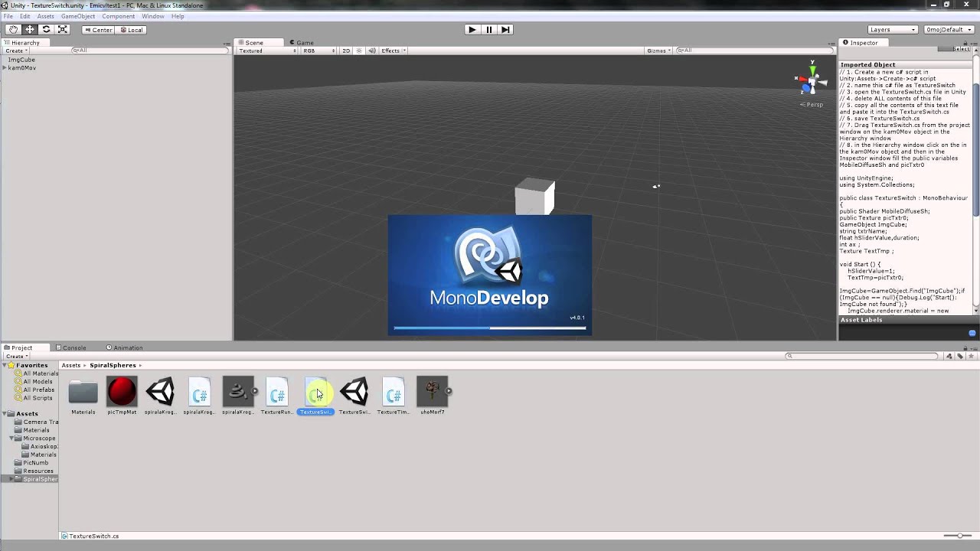Click the Pause button
This screenshot has width=980, height=551.
488,29
